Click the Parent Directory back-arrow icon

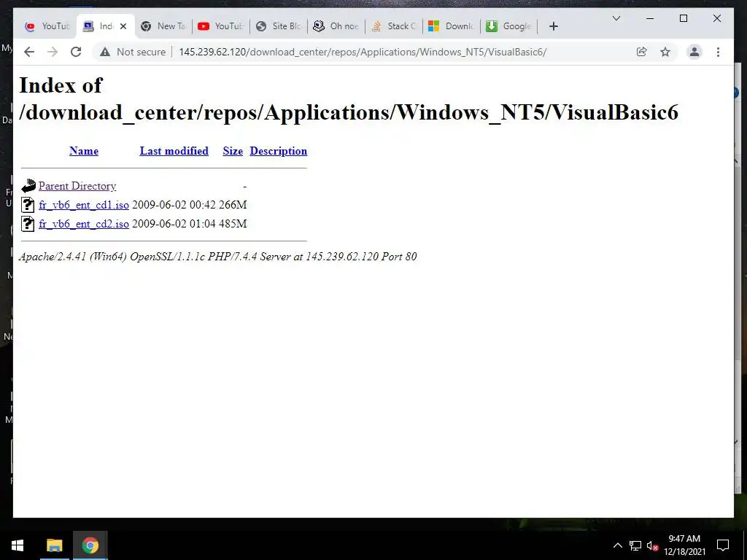[28, 186]
